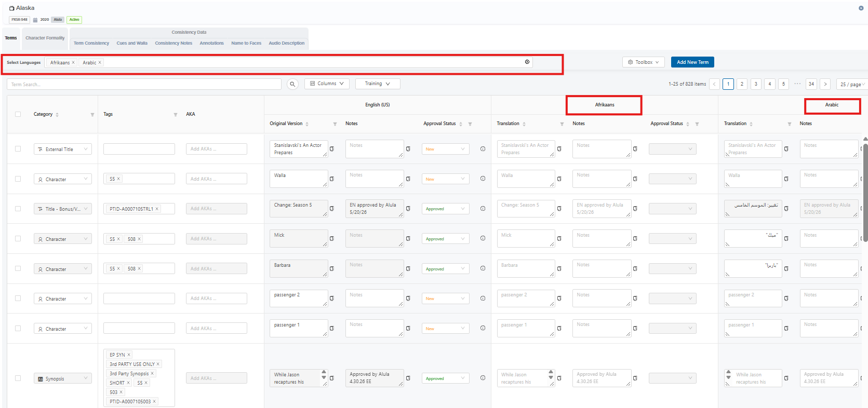Remove the Afrikaans language tag
868x408 pixels.
click(x=73, y=63)
